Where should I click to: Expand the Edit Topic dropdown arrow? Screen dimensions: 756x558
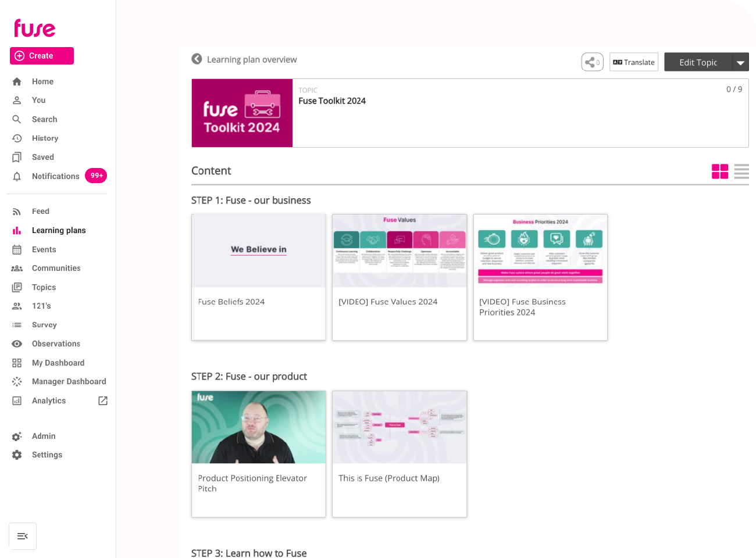[741, 62]
